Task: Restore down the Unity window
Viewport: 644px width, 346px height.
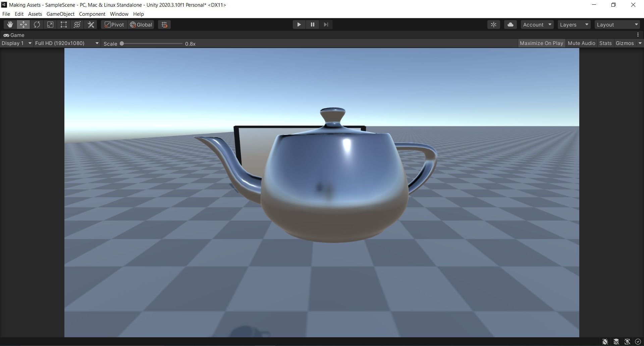Action: 613,5
